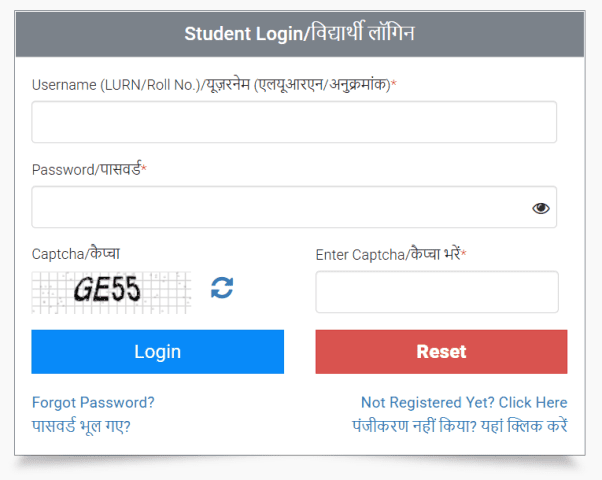Click the Password/पासवर्ड label
The height and width of the screenshot is (480, 602).
(86, 170)
